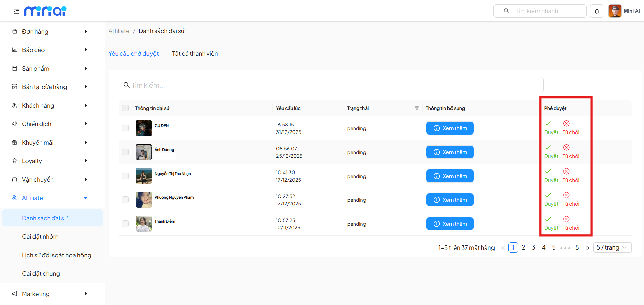The width and height of the screenshot is (644, 305).
Task: Click Xem thêm button for Ánh Dương
Action: (x=450, y=152)
